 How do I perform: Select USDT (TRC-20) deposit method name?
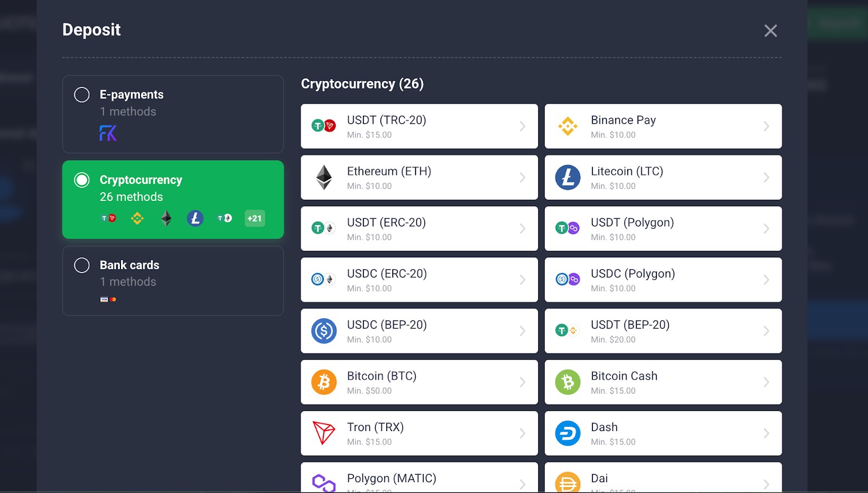coord(387,120)
